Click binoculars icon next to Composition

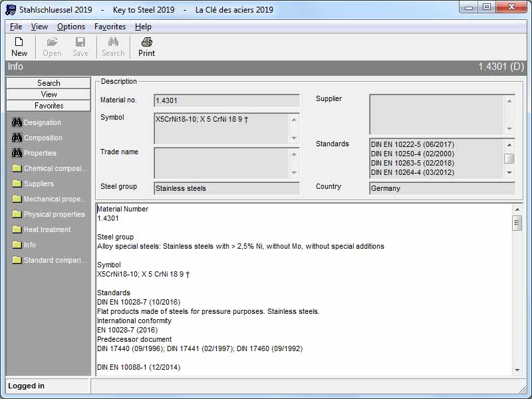(17, 138)
